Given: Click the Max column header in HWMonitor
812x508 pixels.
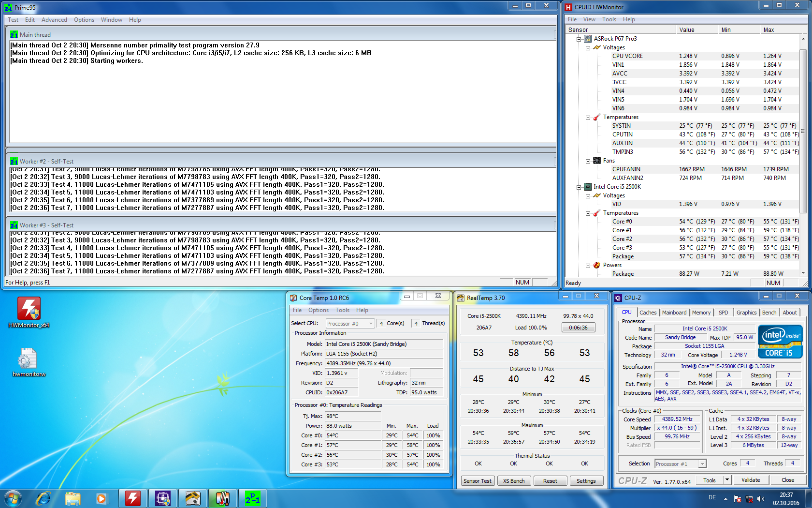Looking at the screenshot, I should click(780, 30).
